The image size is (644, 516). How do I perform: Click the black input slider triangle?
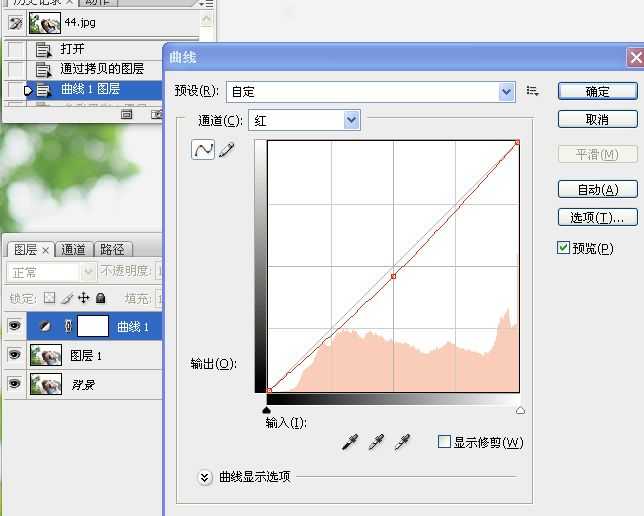pyautogui.click(x=266, y=410)
